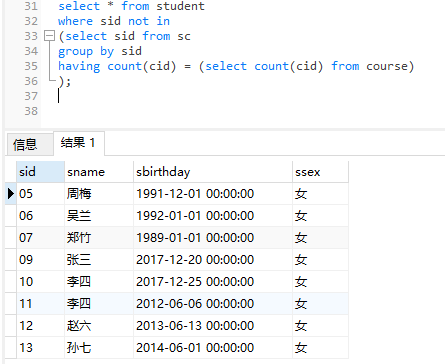
Task: Click the name cell 李四 in row 10
Action: pyautogui.click(x=99, y=282)
